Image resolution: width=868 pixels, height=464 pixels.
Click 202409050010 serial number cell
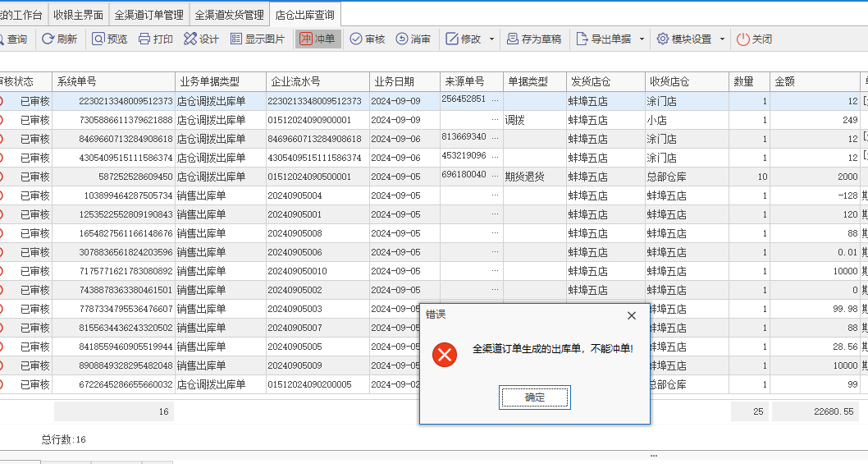click(x=318, y=270)
